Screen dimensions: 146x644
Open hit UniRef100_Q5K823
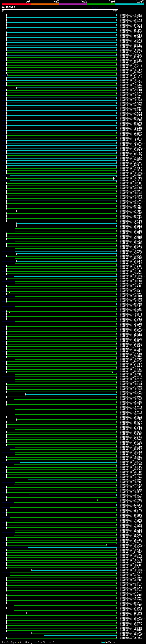coord(131,417)
